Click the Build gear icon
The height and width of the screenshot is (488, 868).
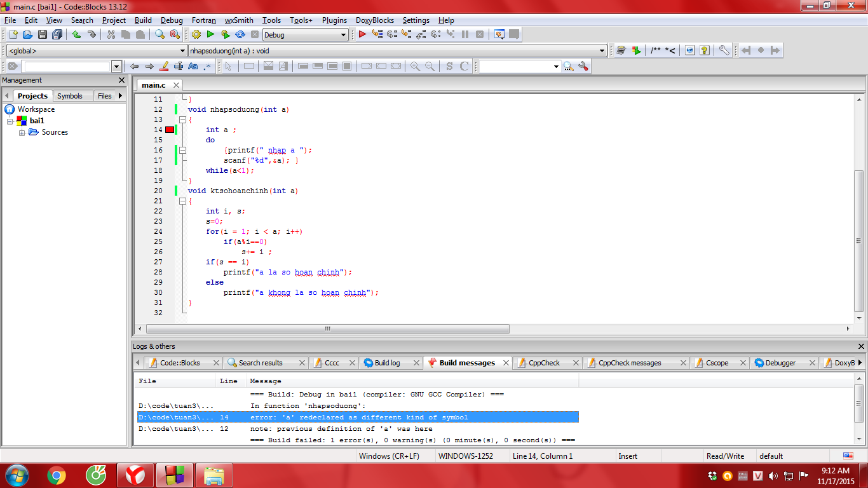pos(196,34)
